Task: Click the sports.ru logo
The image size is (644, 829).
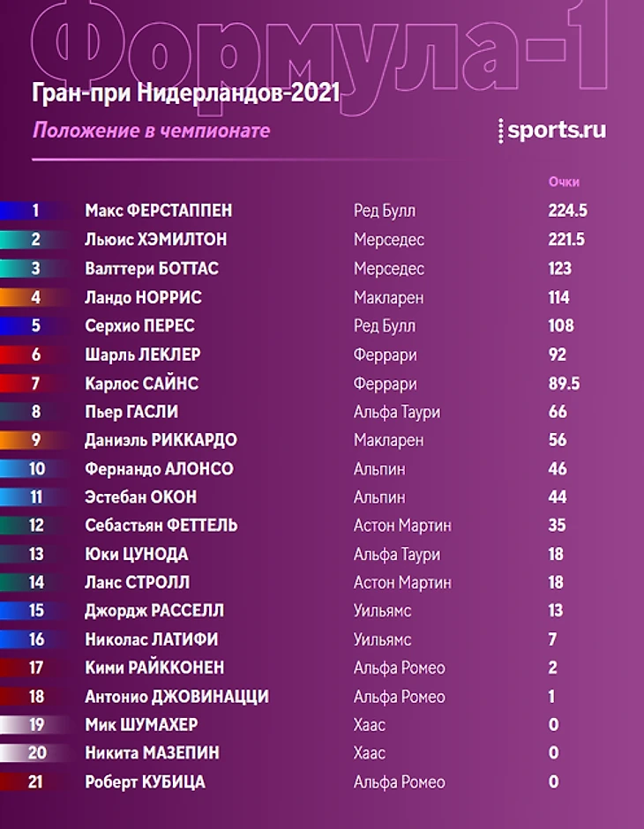Action: pos(552,131)
